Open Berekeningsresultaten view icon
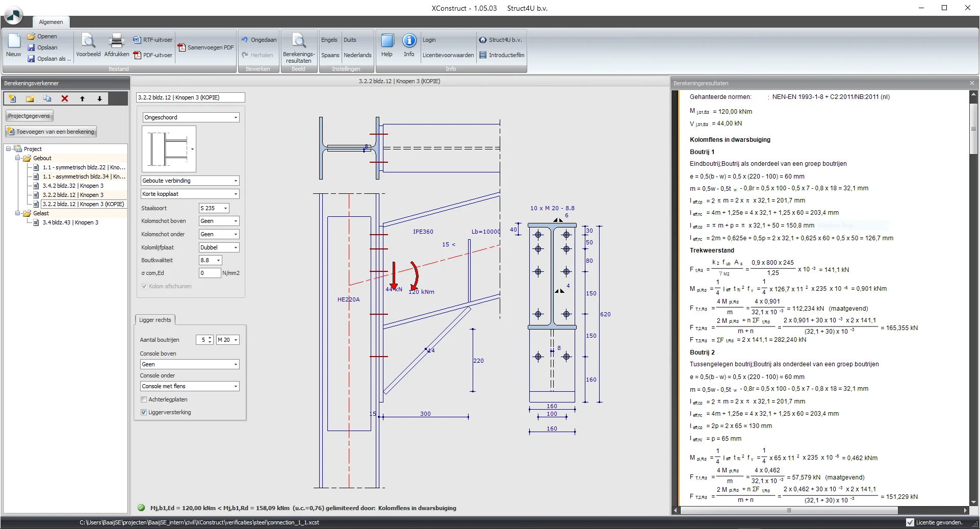The width and height of the screenshot is (980, 529). (299, 41)
